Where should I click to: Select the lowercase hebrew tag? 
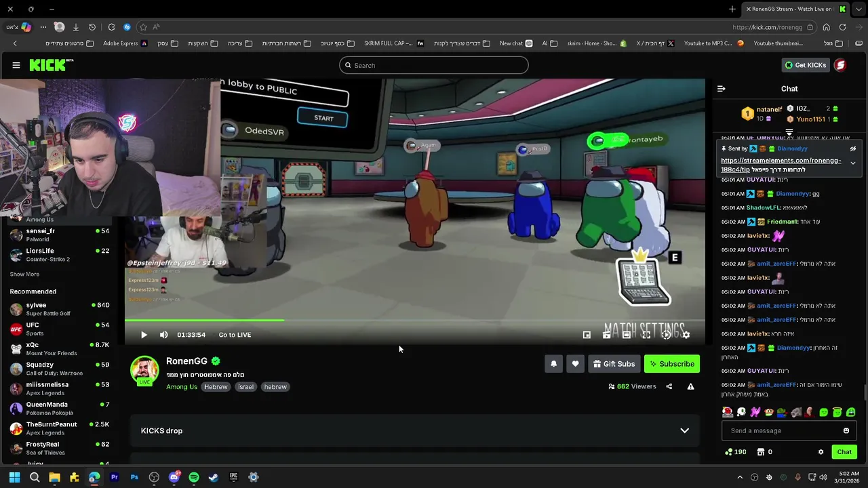pos(275,387)
